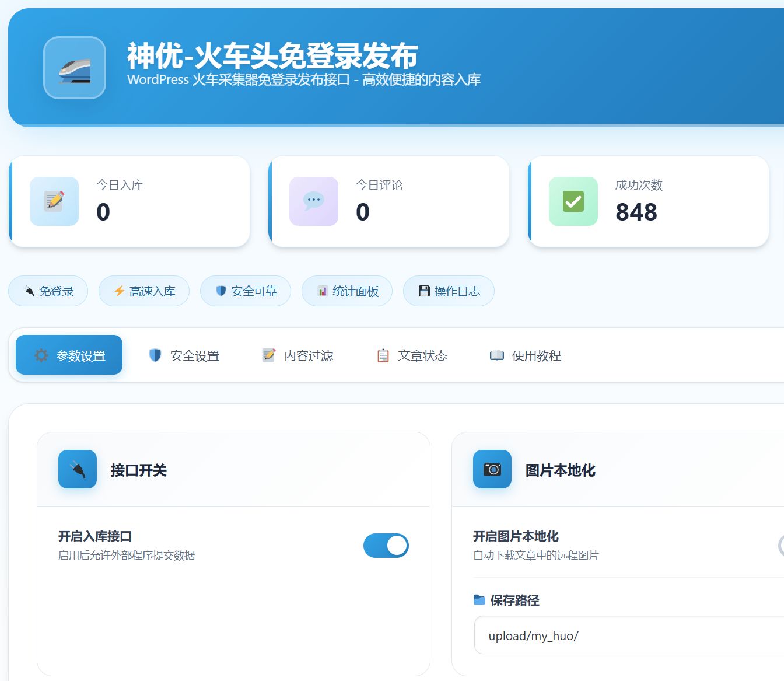Click the 接口开关 section heading
The height and width of the screenshot is (681, 784).
click(x=139, y=470)
